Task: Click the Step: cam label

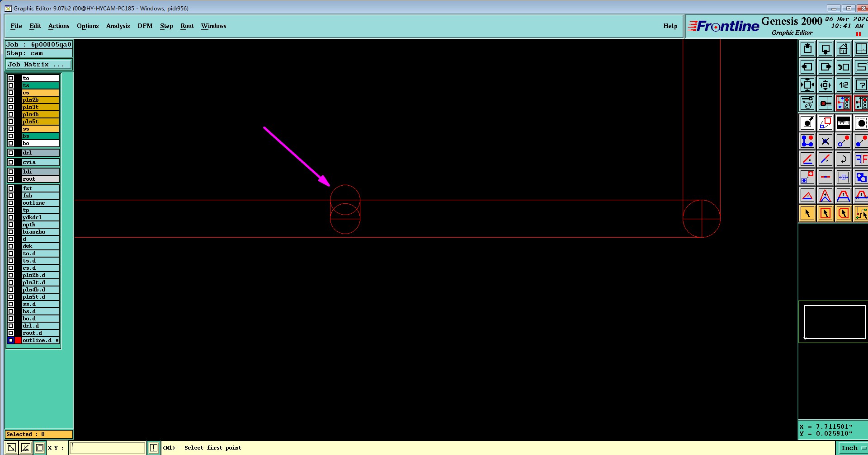Action: point(38,53)
